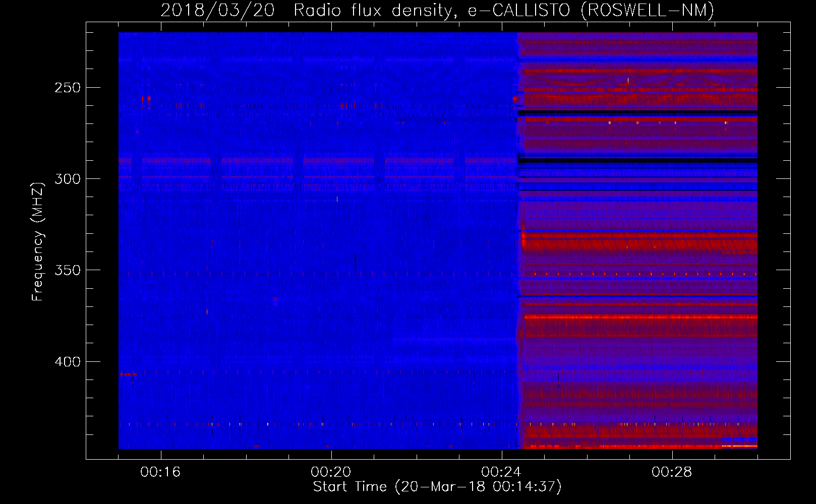Viewport: 816px width, 504px height.
Task: Click the 400 frequency tick label
Action: pos(68,362)
